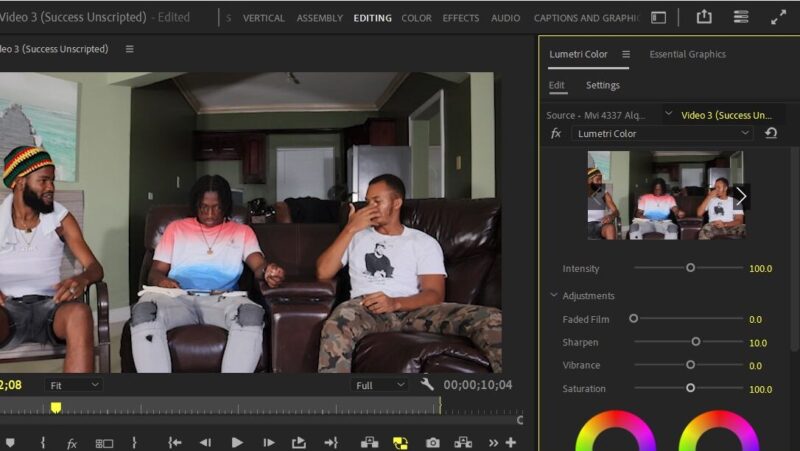Switch to the VERTICAL workspace
Viewport: 800px width, 451px height.
(x=263, y=18)
